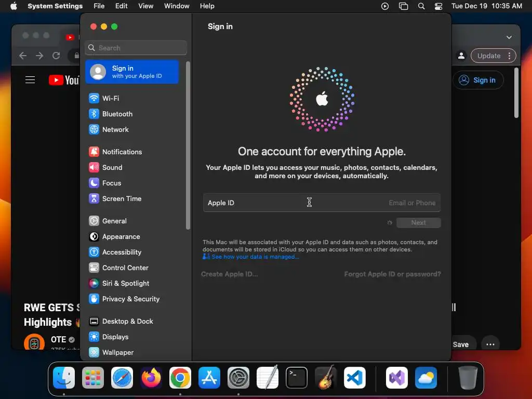
Task: Open Control Center settings
Action: pyautogui.click(x=132, y=268)
